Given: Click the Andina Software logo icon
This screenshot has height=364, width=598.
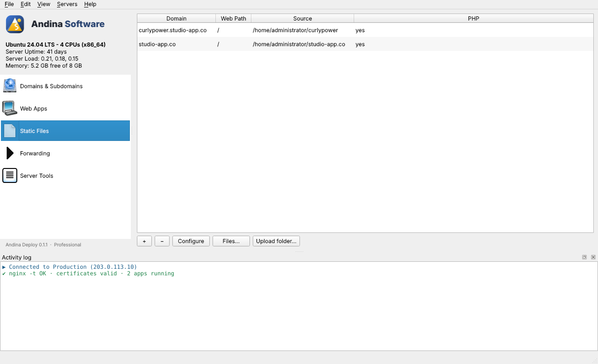Looking at the screenshot, I should tap(15, 24).
